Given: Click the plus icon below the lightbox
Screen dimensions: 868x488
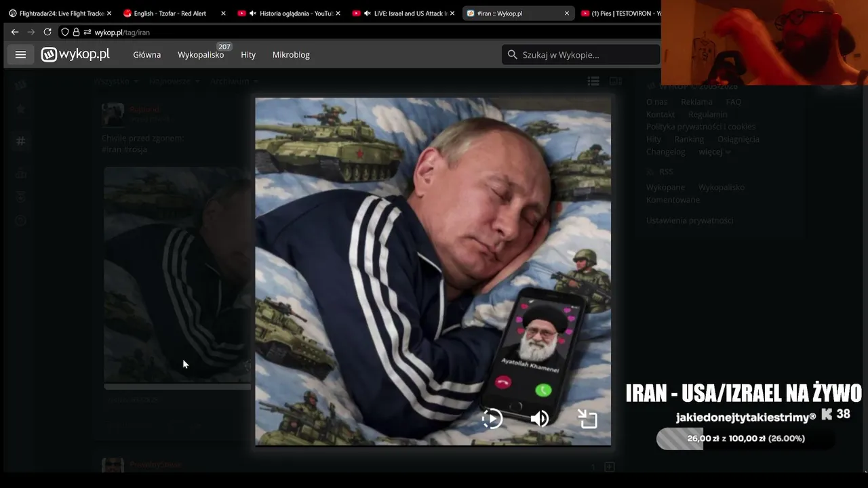Looking at the screenshot, I should (x=609, y=467).
